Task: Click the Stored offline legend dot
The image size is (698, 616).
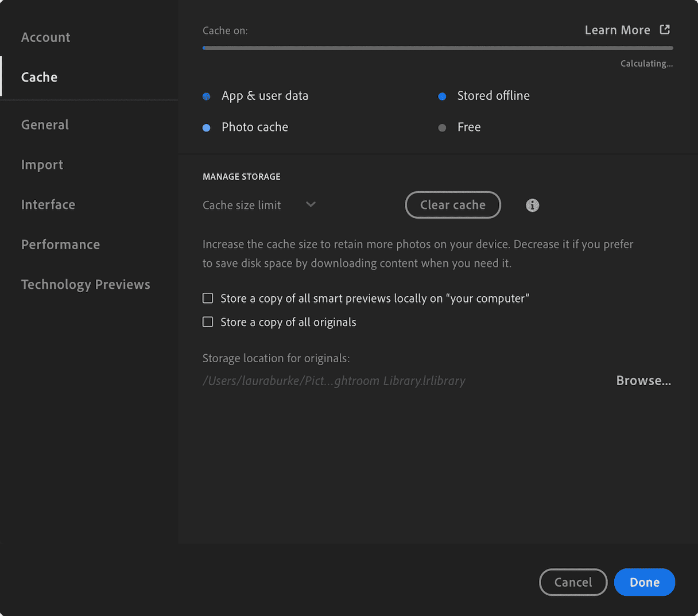Action: pyautogui.click(x=442, y=96)
